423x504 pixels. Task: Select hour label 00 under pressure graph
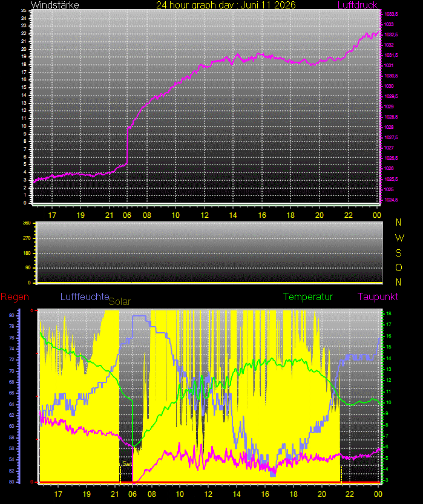tap(377, 215)
